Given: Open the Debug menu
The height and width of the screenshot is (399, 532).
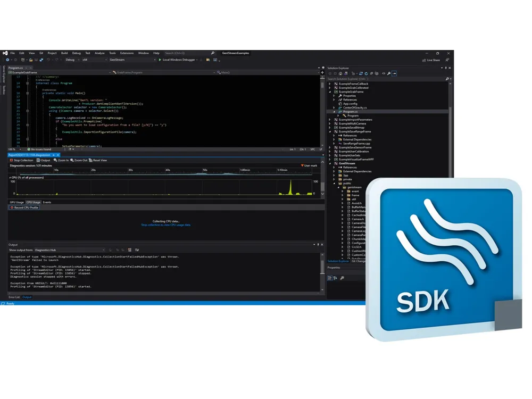Looking at the screenshot, I should click(x=76, y=53).
